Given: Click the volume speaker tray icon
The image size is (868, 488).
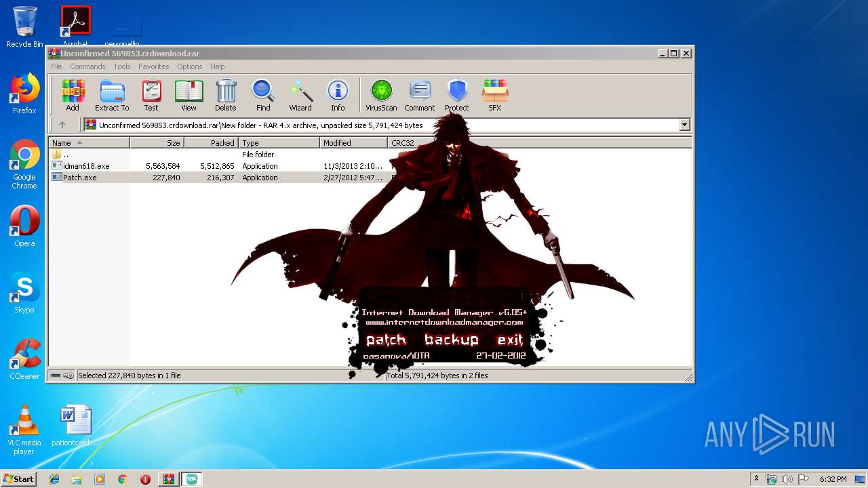Looking at the screenshot, I should pos(787,479).
